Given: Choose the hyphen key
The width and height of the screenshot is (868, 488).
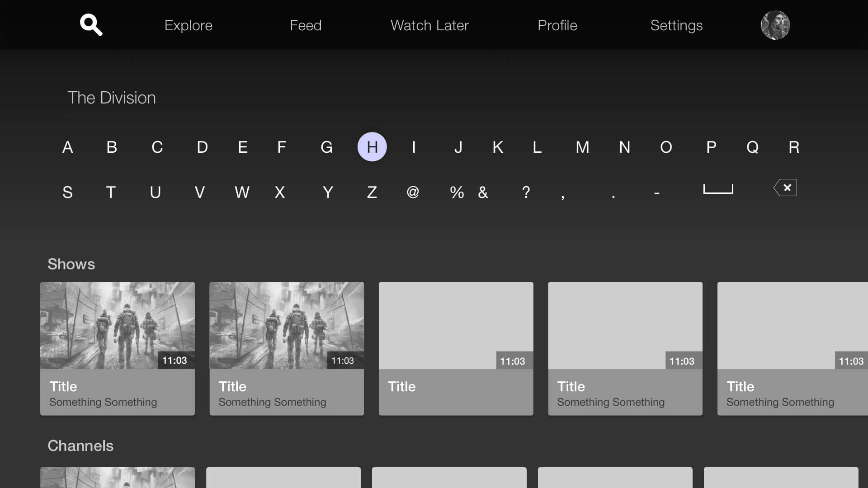Looking at the screenshot, I should coord(656,193).
